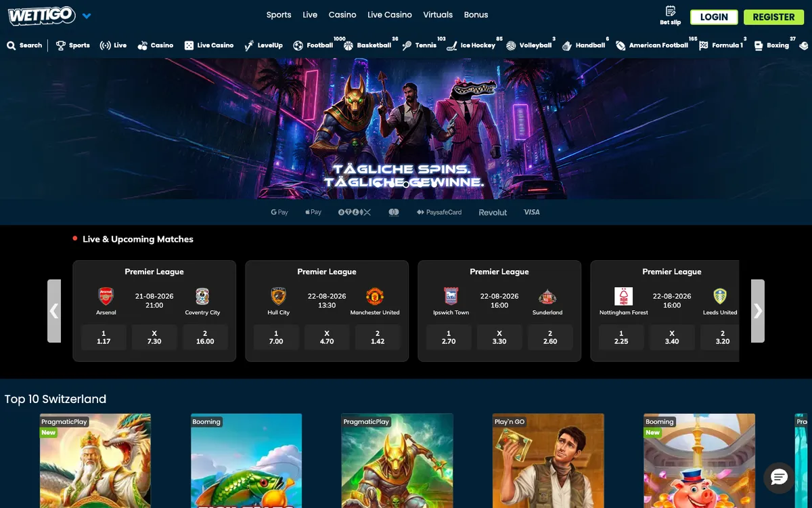The height and width of the screenshot is (508, 812).
Task: Click the Leeds United club crest
Action: pyautogui.click(x=720, y=297)
